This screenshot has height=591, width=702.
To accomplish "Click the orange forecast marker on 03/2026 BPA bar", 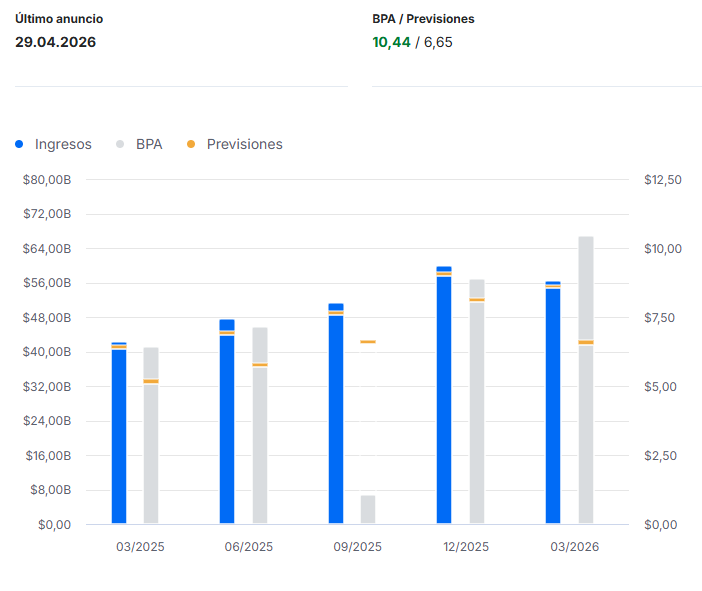I will point(586,342).
